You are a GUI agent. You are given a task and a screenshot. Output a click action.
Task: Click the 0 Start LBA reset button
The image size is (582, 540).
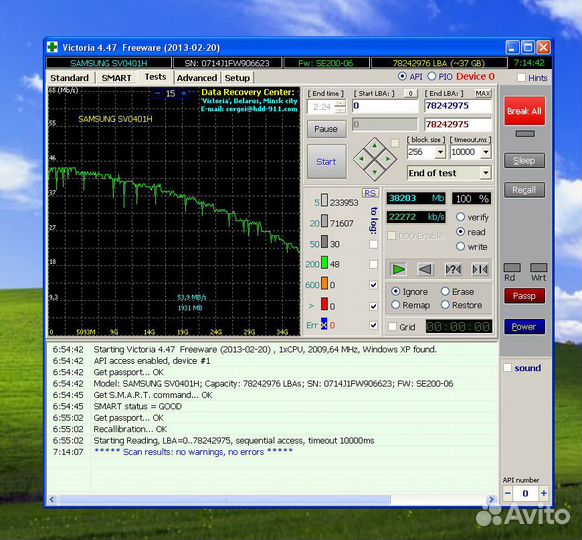tap(411, 94)
